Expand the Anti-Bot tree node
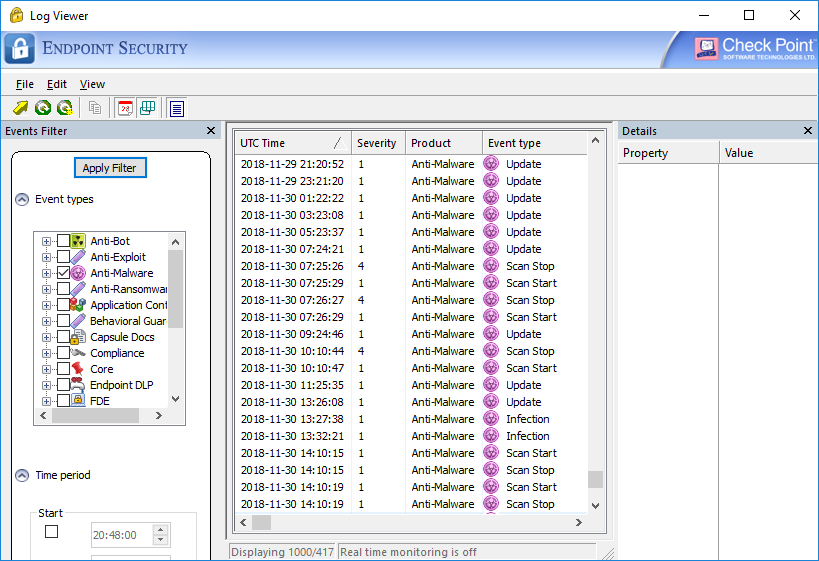 click(46, 241)
